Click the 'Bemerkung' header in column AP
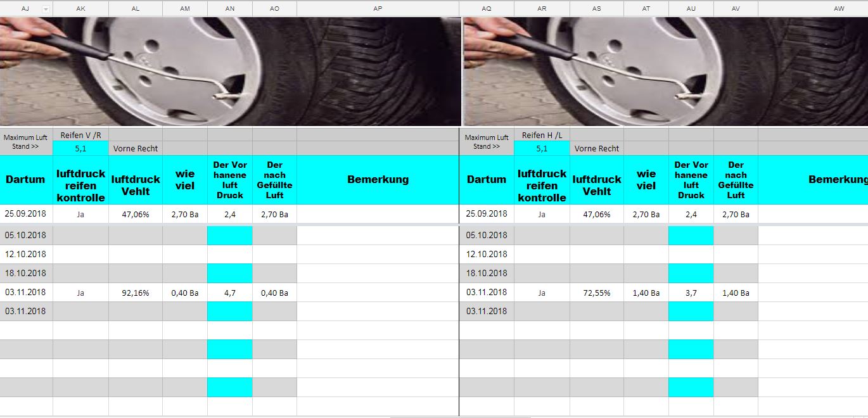The height and width of the screenshot is (418, 868). 378,180
